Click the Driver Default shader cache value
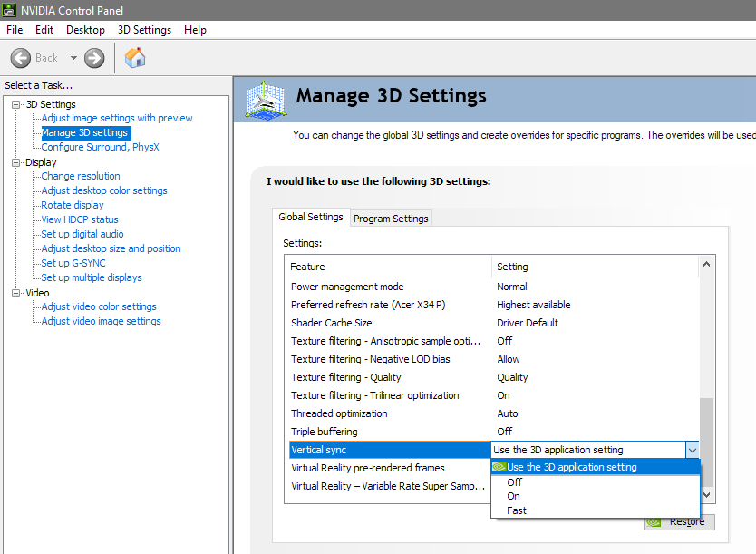 click(x=528, y=323)
